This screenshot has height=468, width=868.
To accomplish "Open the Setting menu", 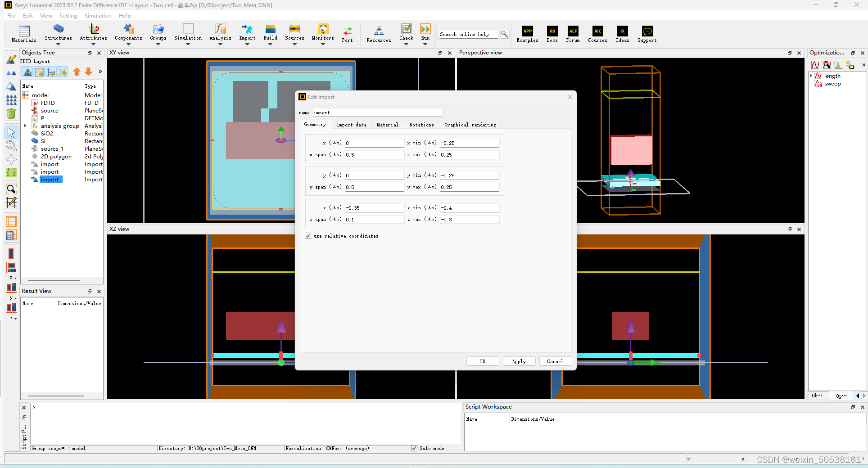I will [68, 15].
